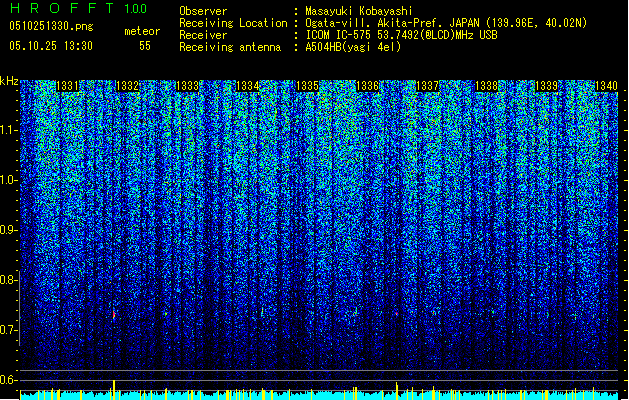Click the tall yellow spike below 1332
The width and height of the screenshot is (629, 400).
pyautogui.click(x=114, y=390)
